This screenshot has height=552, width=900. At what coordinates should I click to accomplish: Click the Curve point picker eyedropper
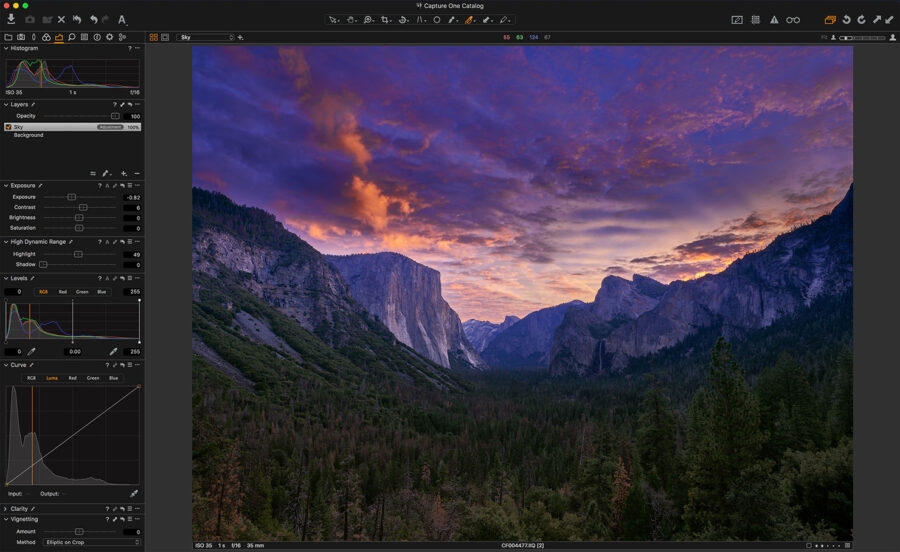(x=134, y=493)
